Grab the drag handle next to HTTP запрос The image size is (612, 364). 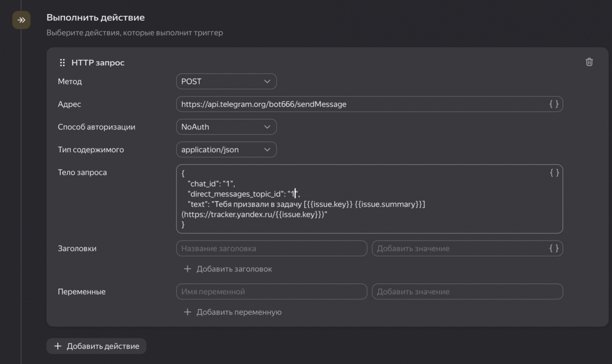pyautogui.click(x=62, y=63)
